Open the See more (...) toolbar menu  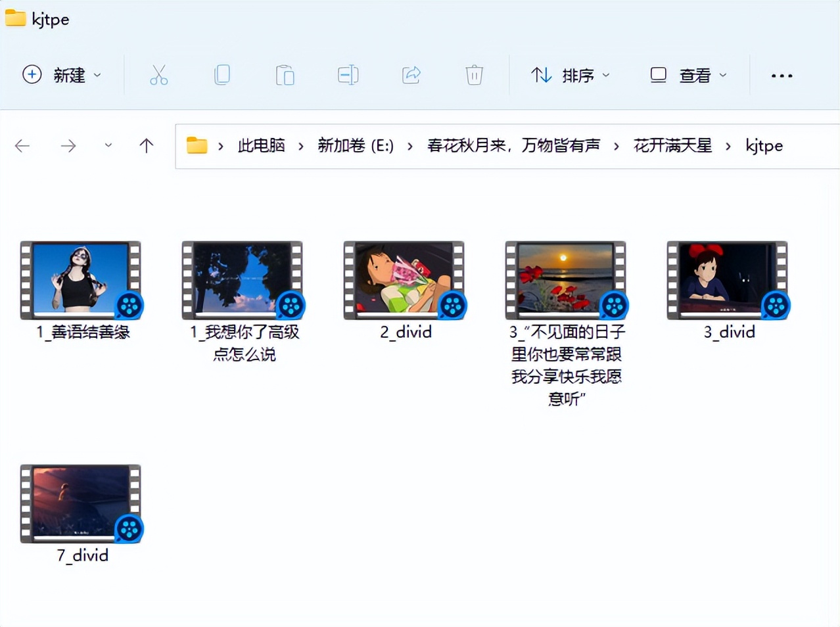coord(781,75)
